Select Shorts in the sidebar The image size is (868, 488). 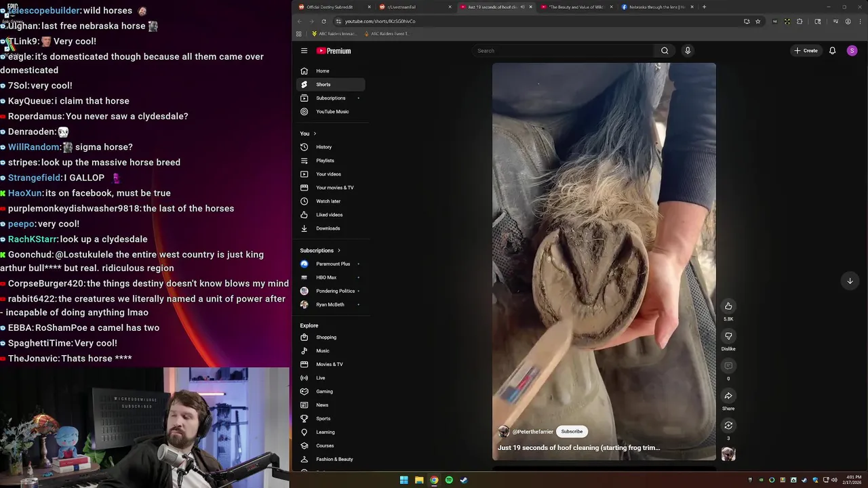331,85
